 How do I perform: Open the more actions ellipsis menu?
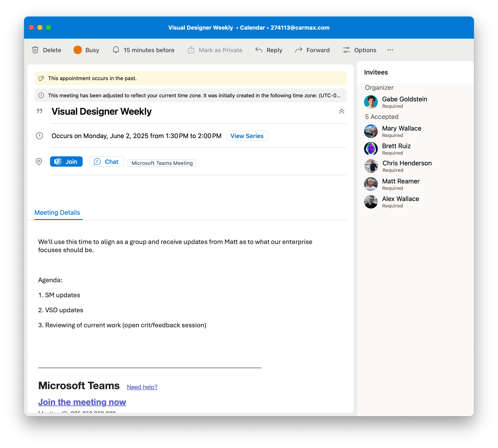tap(390, 50)
